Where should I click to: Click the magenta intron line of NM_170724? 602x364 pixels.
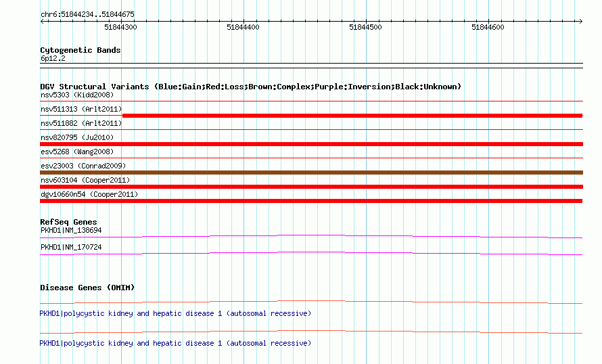pos(311,252)
